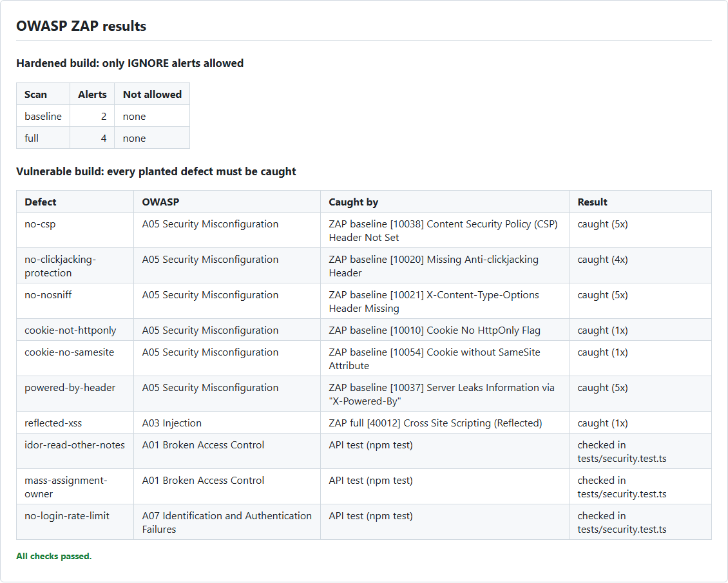Image resolution: width=728 pixels, height=583 pixels.
Task: Select the 'no-csp' defect cell
Action: pos(75,230)
